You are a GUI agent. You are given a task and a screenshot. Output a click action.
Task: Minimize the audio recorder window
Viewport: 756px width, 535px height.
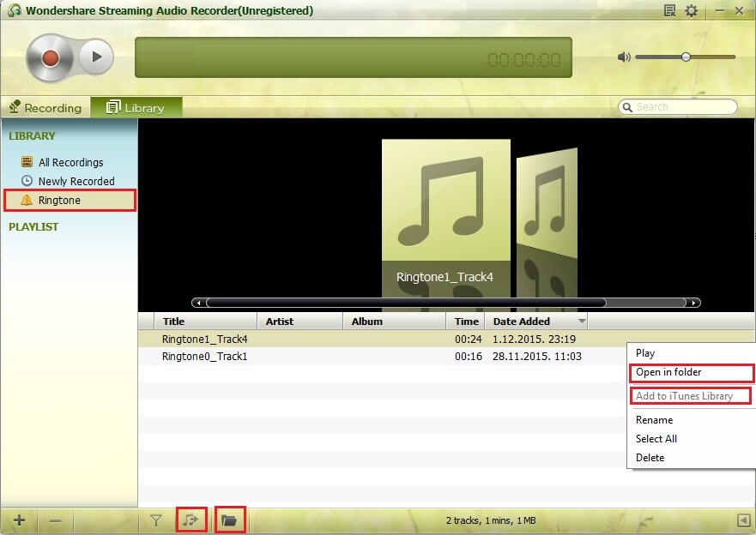pyautogui.click(x=720, y=10)
